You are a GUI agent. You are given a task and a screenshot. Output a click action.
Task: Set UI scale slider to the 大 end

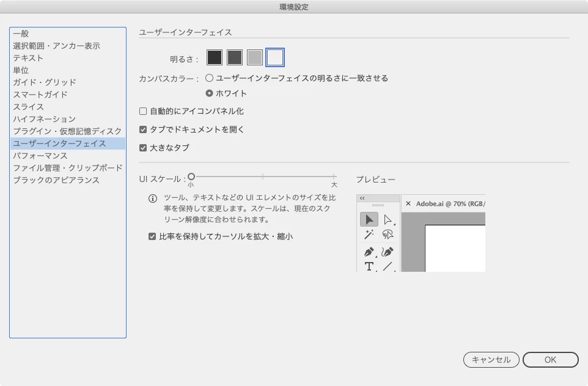334,177
